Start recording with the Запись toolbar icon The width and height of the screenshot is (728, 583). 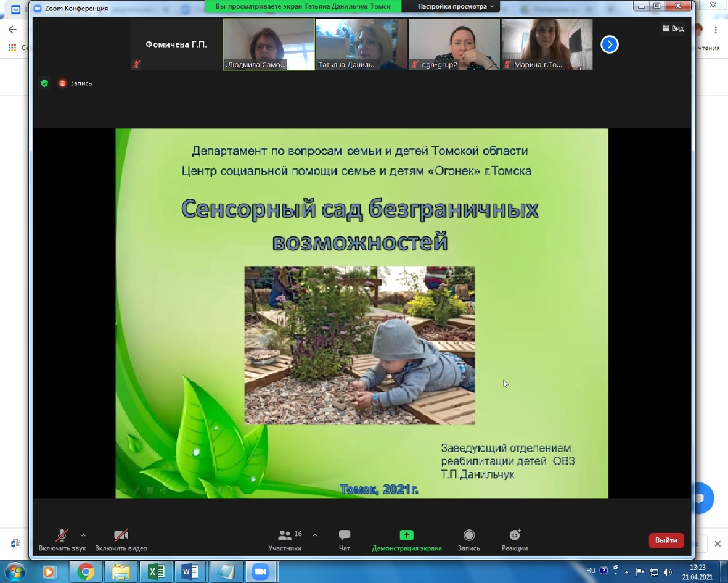pyautogui.click(x=469, y=535)
